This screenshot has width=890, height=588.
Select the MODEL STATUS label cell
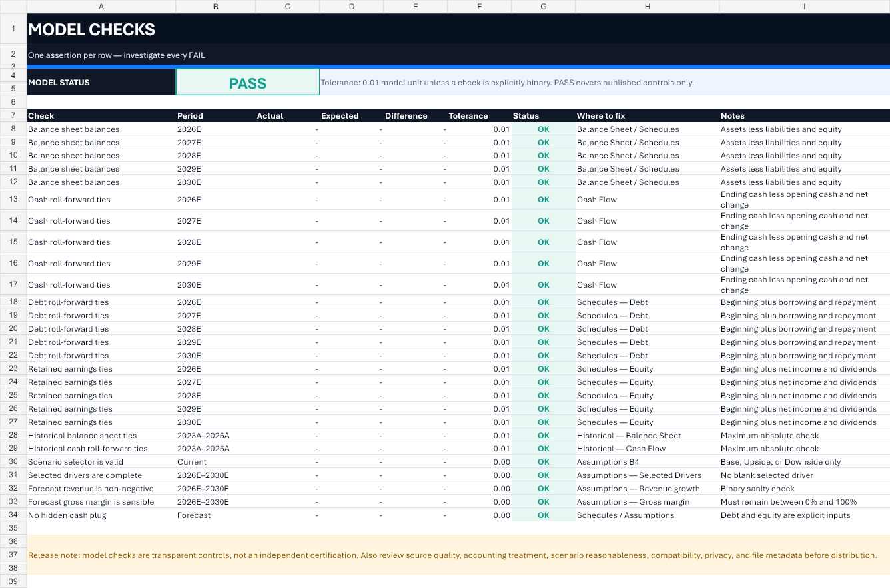click(x=101, y=83)
